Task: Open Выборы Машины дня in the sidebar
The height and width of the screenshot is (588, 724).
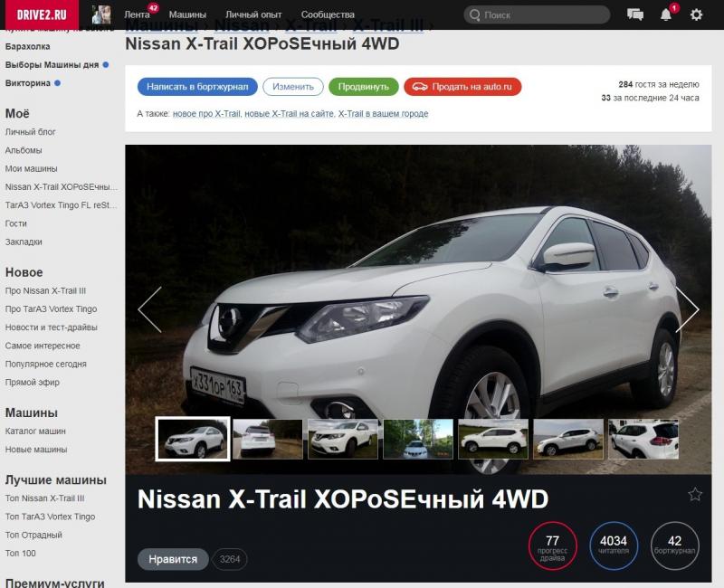Action: click(x=52, y=65)
